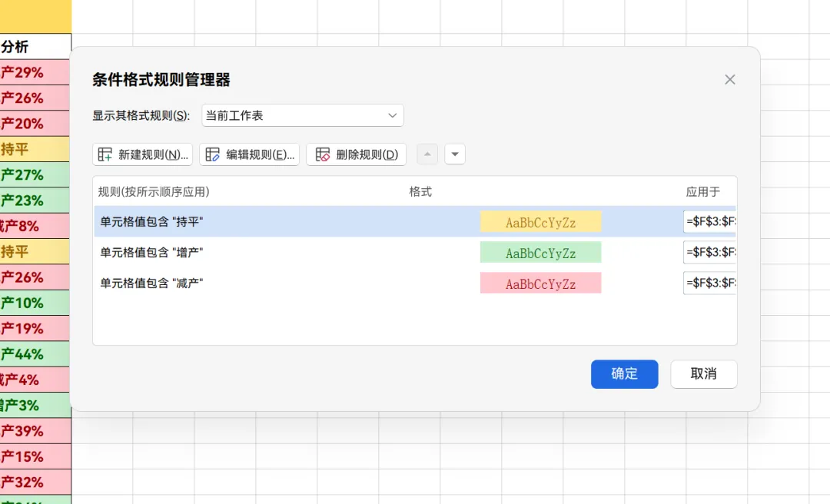Click the yellow AaBbCcYyZz format preview

540,222
